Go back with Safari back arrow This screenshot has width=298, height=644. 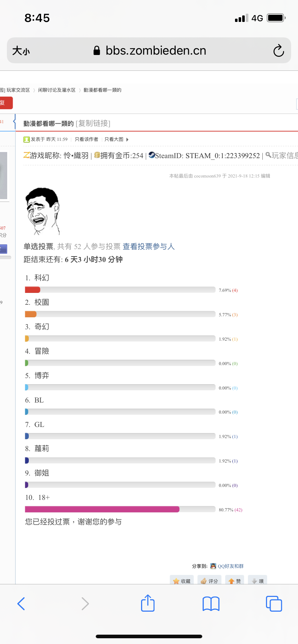tap(21, 604)
